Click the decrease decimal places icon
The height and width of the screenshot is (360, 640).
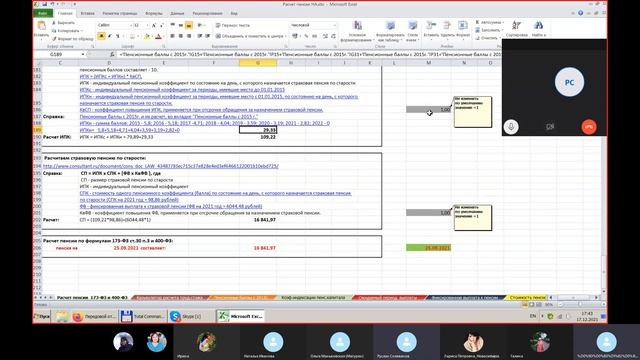tap(333, 36)
